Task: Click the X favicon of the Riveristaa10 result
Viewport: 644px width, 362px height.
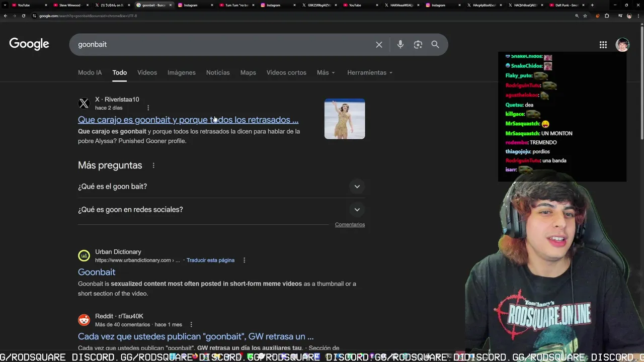Action: (x=84, y=104)
